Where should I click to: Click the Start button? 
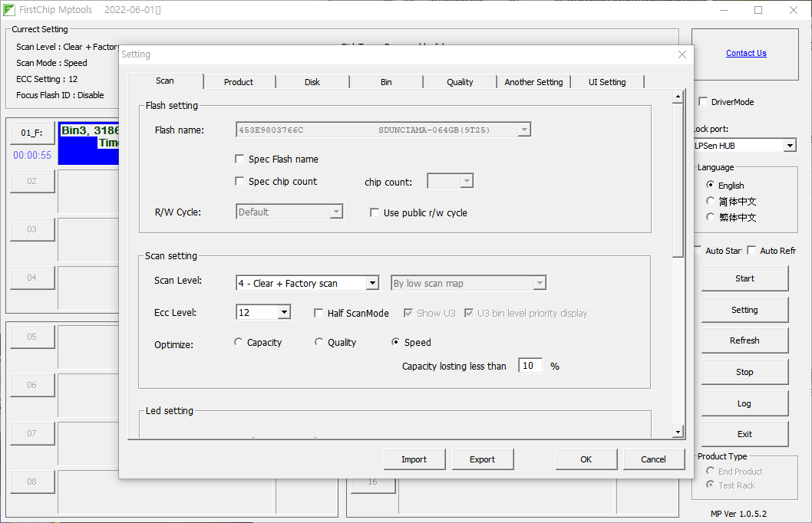[x=744, y=278]
